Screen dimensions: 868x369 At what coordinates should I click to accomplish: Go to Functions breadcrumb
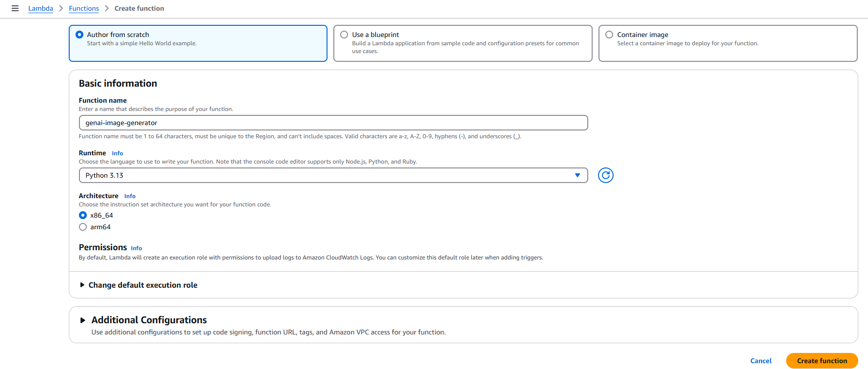[84, 8]
